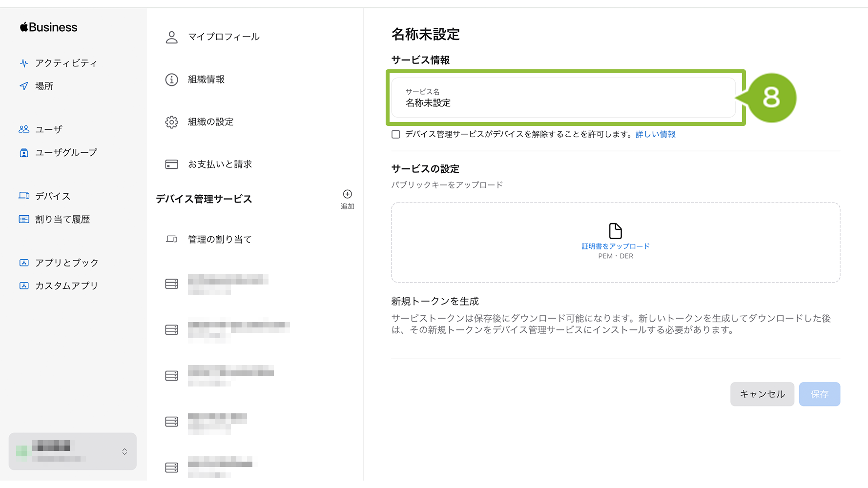868x488 pixels.
Task: Click the 組織の設定 gear icon
Action: pos(171,122)
